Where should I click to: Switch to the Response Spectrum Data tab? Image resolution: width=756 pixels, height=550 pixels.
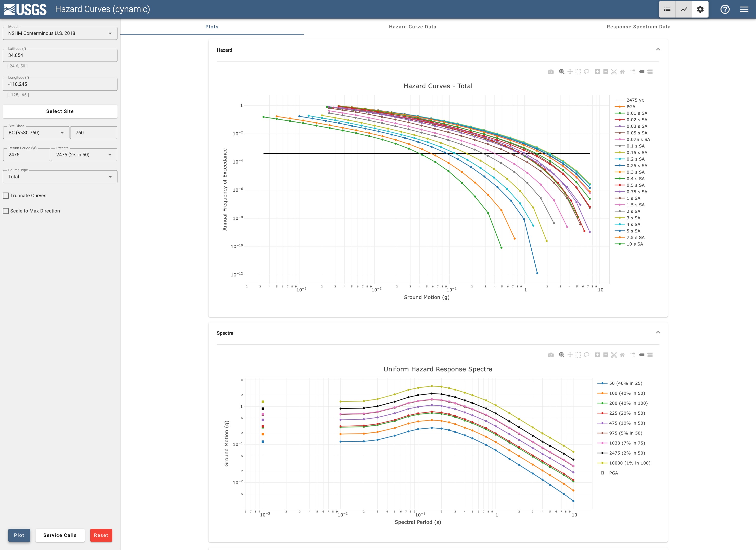pos(639,27)
